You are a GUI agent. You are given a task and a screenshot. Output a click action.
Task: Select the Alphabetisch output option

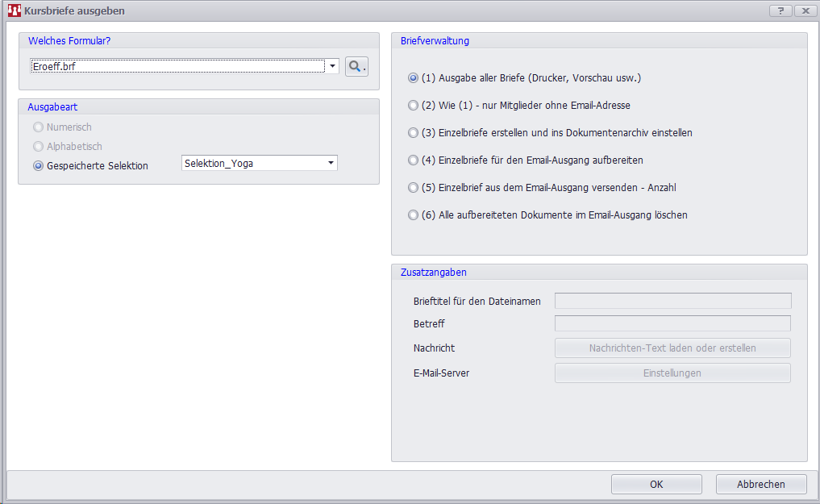pyautogui.click(x=38, y=147)
